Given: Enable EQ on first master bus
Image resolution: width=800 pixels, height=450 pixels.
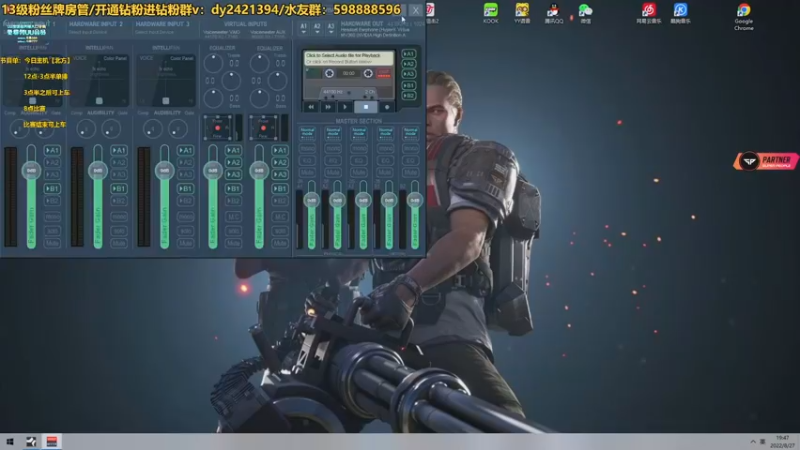Looking at the screenshot, I should [x=307, y=161].
